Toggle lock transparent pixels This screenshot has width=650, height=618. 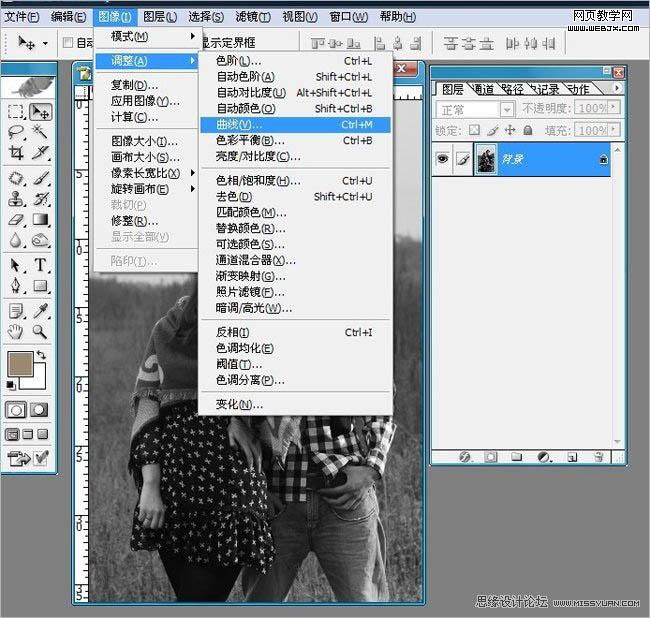click(474, 131)
